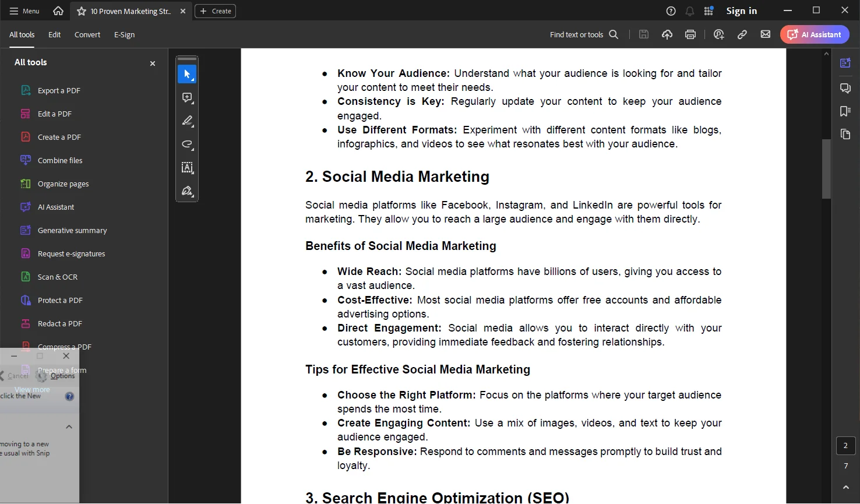860x504 pixels.
Task: Collapse the Snipping Tool notice chevron
Action: [69, 427]
